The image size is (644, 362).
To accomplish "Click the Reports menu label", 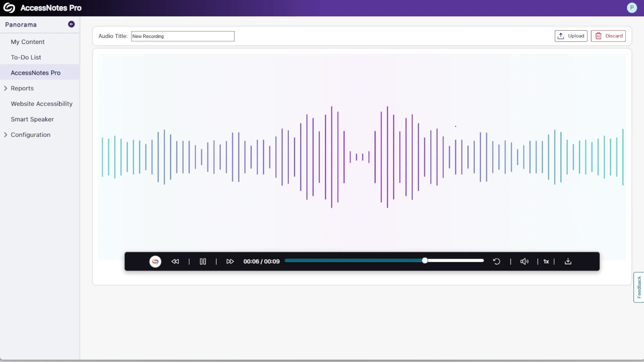I will pos(22,88).
